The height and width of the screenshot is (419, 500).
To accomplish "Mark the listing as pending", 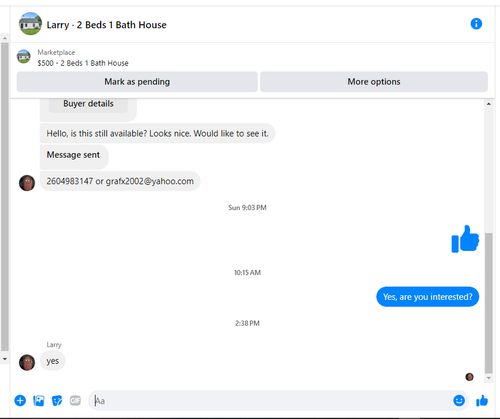I will (x=137, y=82).
